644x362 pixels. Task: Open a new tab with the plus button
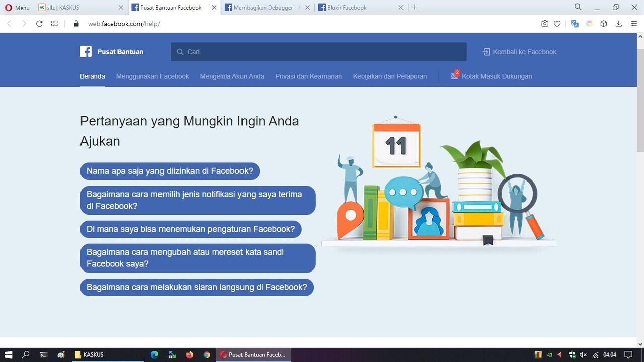pyautogui.click(x=415, y=7)
